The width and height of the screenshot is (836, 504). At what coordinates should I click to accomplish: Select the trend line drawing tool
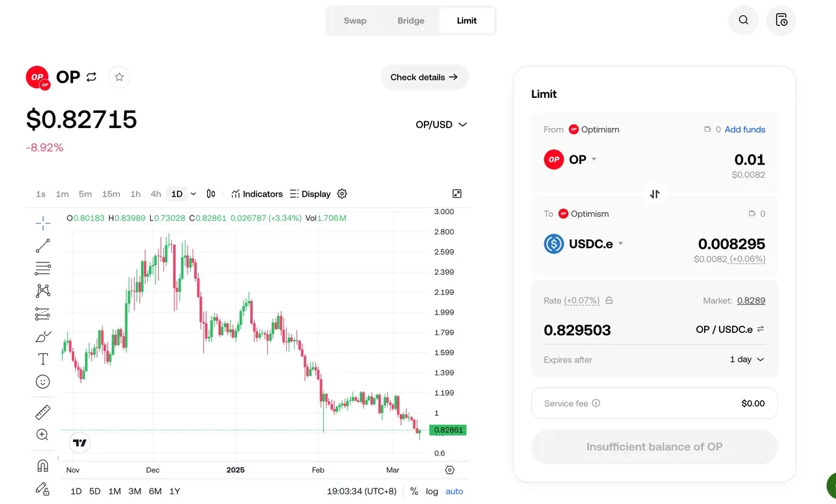click(43, 246)
